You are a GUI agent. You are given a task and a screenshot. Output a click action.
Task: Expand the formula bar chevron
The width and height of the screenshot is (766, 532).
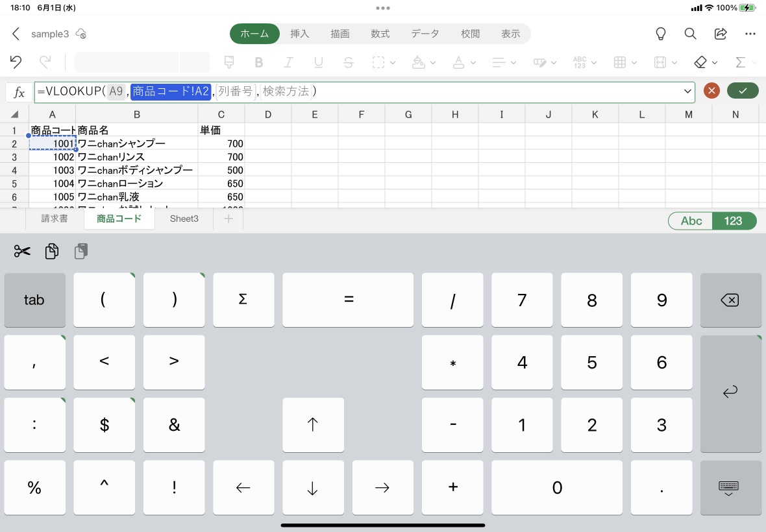687,91
